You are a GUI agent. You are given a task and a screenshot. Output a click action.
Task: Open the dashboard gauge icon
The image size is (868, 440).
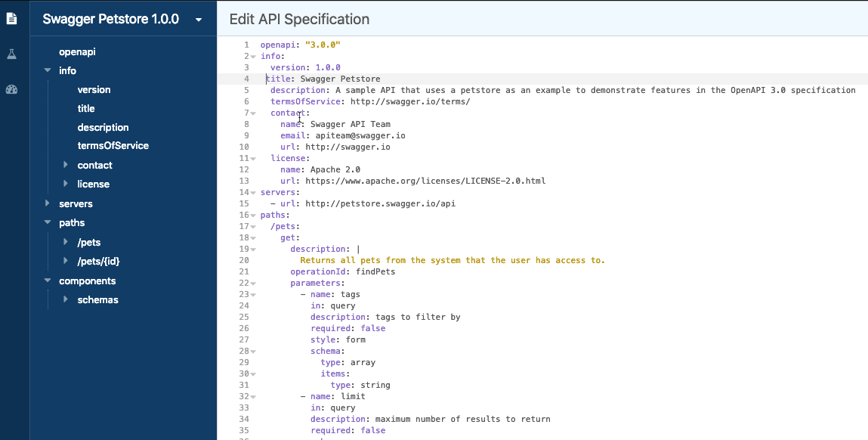click(x=11, y=89)
